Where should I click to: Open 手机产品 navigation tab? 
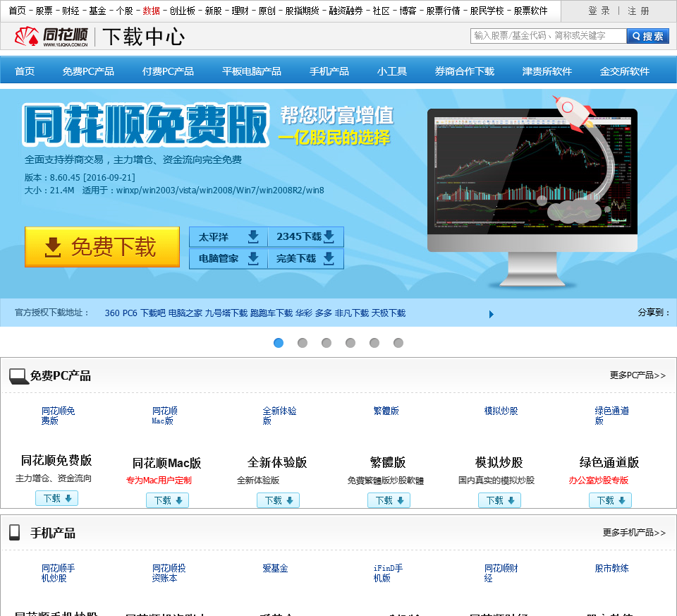click(329, 71)
